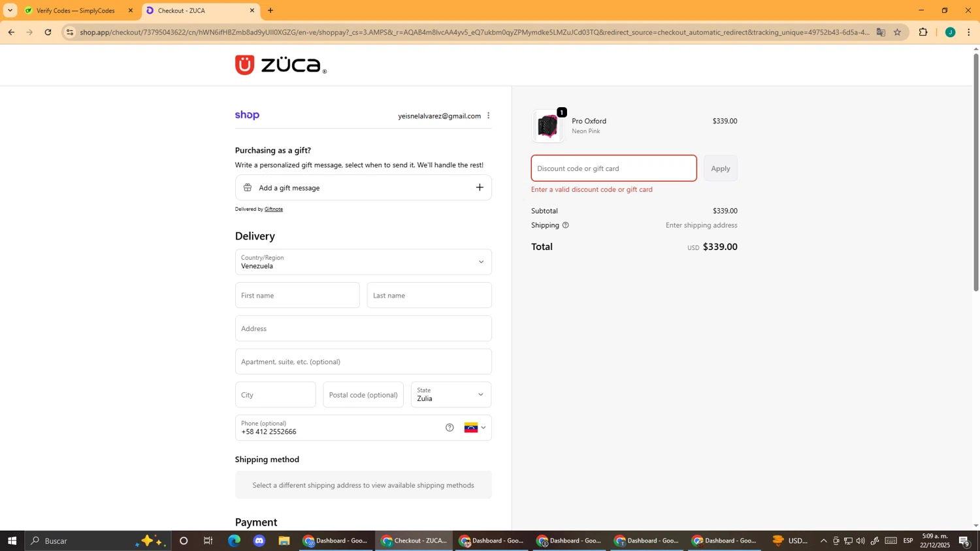980x551 pixels.
Task: Click the plus icon to add gift message
Action: coord(480,188)
